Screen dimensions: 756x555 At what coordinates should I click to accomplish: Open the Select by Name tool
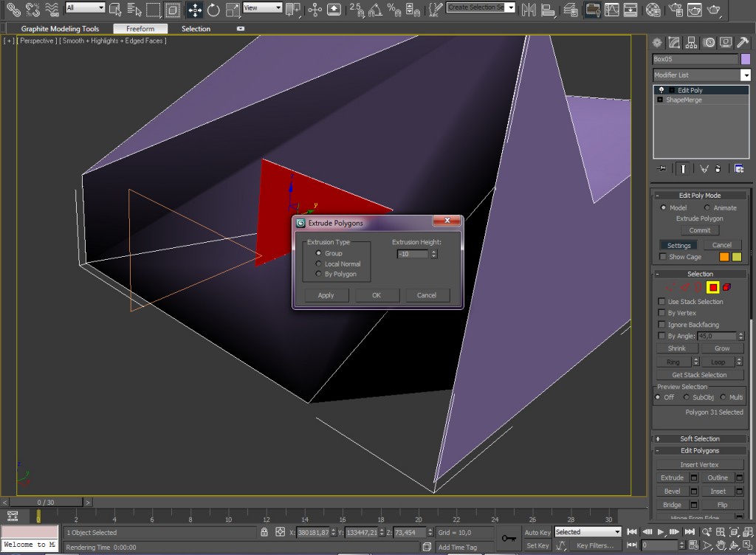click(134, 9)
